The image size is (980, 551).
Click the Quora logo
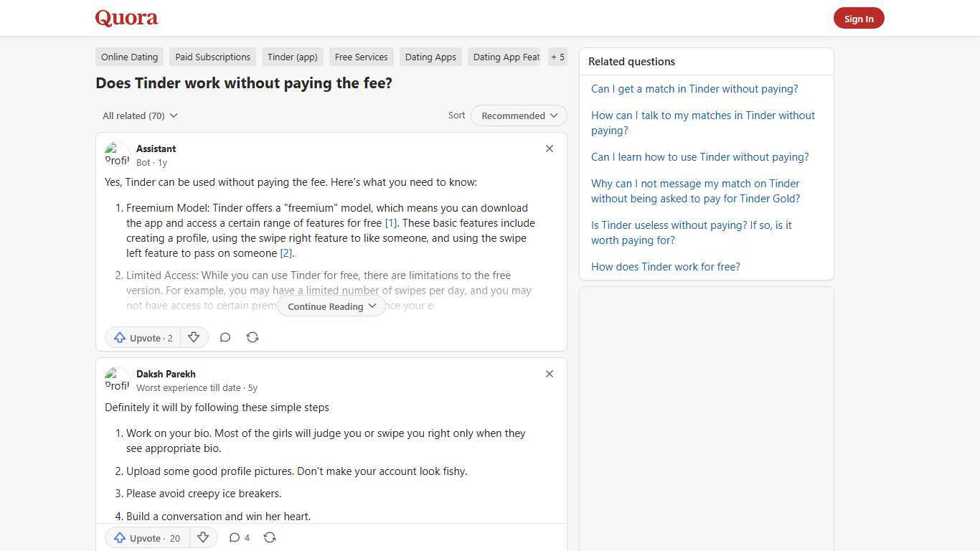tap(126, 17)
